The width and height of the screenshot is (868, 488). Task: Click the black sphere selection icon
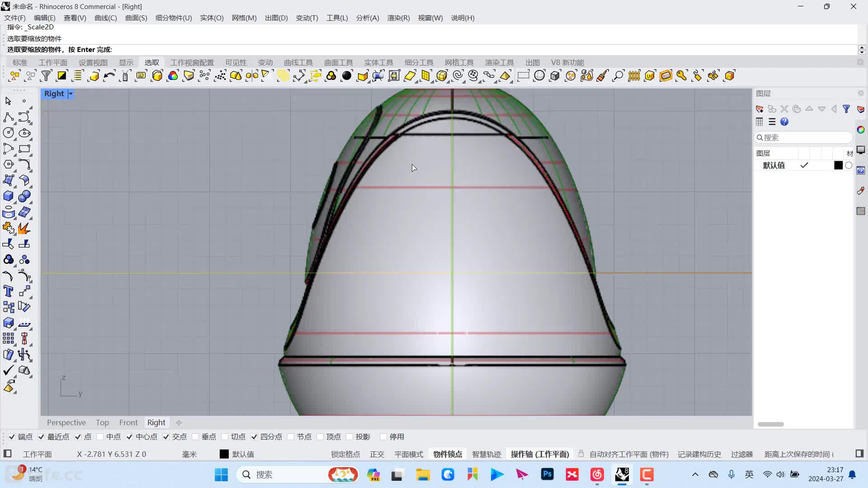coord(347,76)
